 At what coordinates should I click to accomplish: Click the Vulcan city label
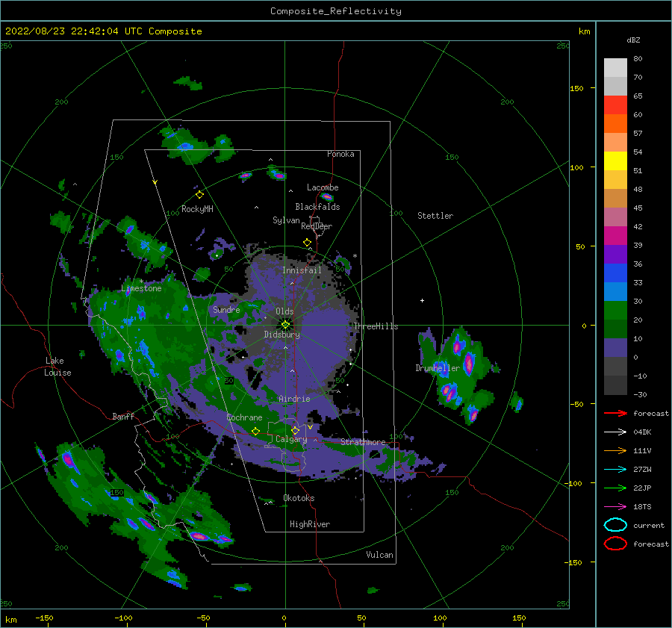(x=380, y=555)
